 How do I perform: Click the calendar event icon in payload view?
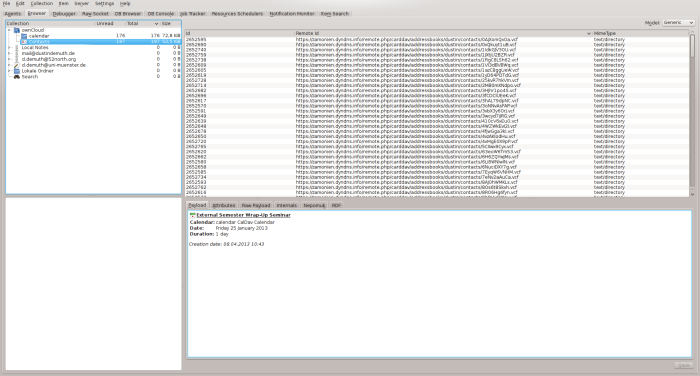pos(192,215)
